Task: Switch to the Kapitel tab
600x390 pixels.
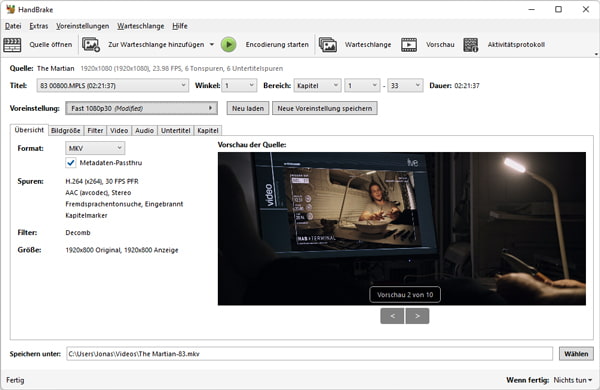Action: pyautogui.click(x=208, y=131)
